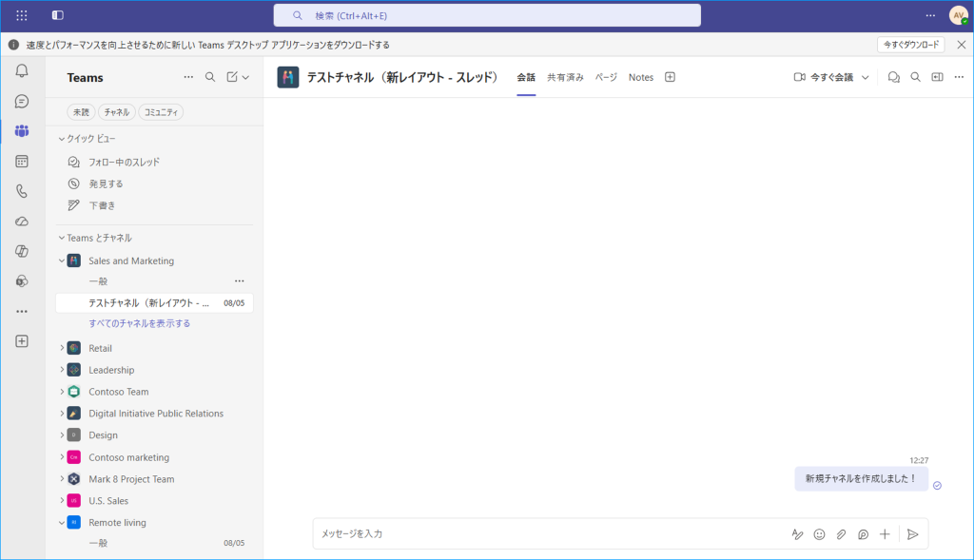Open compose options dropdown arrow
Image resolution: width=974 pixels, height=560 pixels.
246,78
